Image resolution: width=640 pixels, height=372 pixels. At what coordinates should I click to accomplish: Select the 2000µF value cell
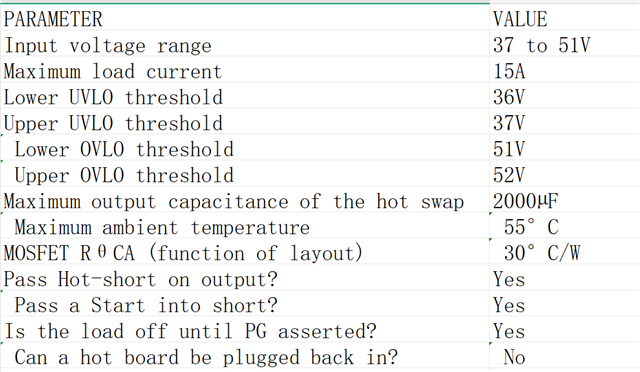coord(564,199)
